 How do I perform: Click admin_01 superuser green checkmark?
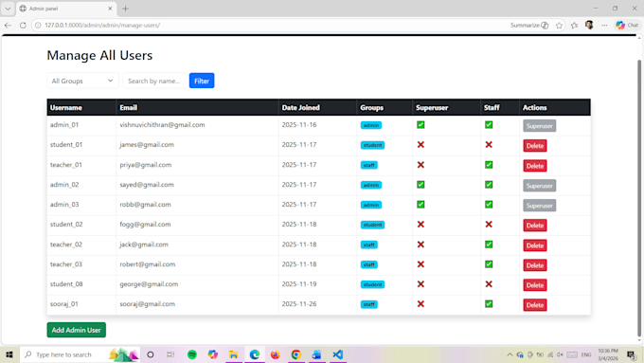420,124
